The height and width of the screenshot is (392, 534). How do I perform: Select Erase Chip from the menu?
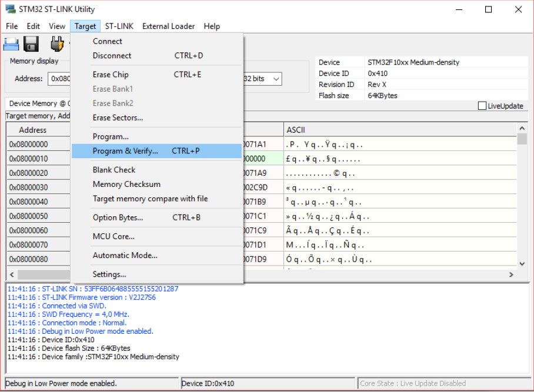156,75
